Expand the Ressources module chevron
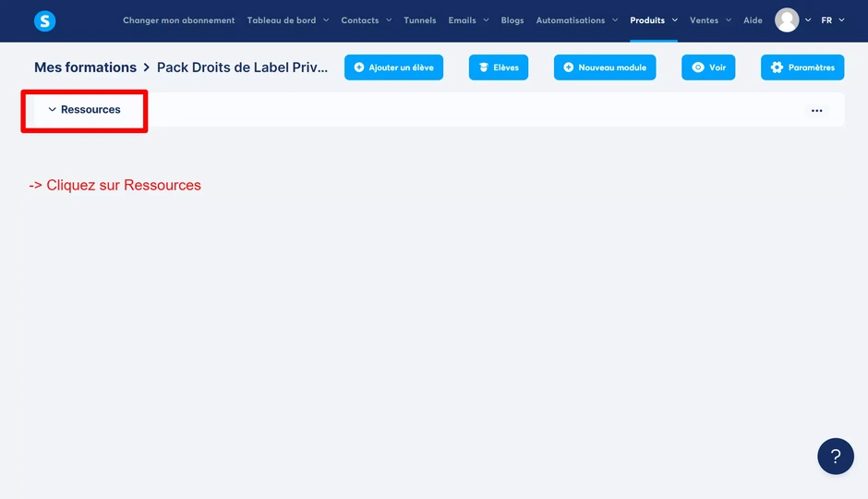The width and height of the screenshot is (868, 499). click(52, 110)
